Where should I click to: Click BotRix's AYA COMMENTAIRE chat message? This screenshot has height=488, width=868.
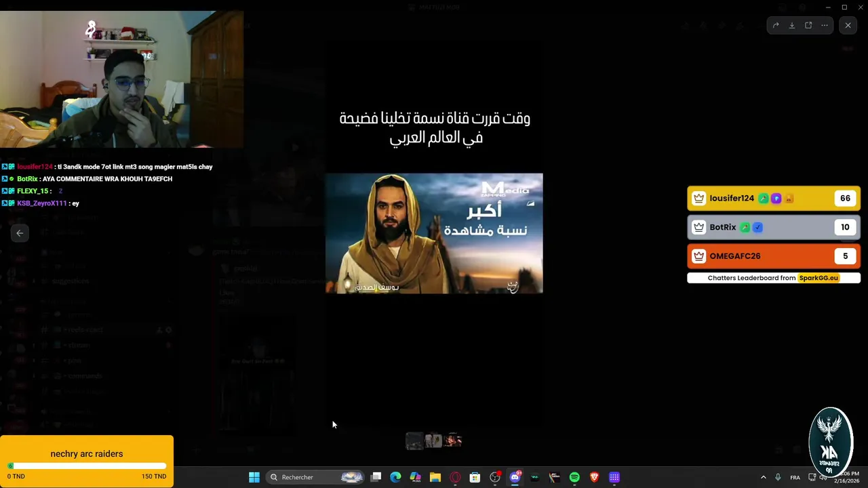[87, 179]
